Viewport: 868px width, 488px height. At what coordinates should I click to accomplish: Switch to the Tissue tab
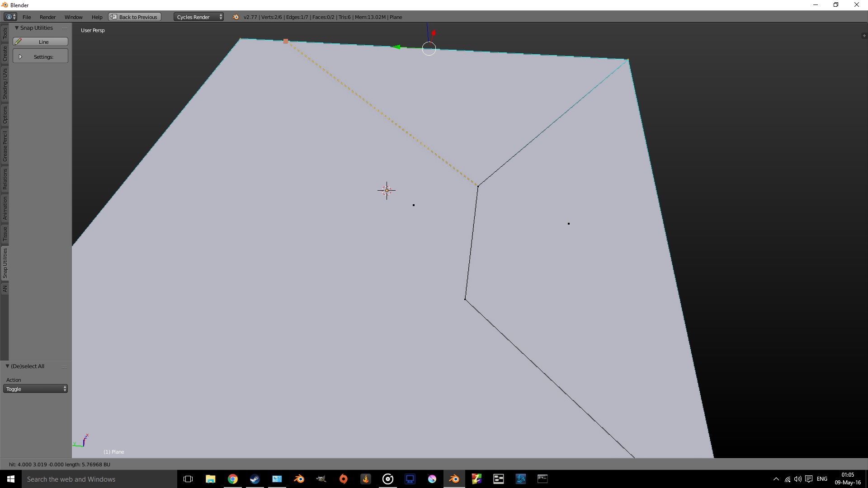click(x=5, y=234)
